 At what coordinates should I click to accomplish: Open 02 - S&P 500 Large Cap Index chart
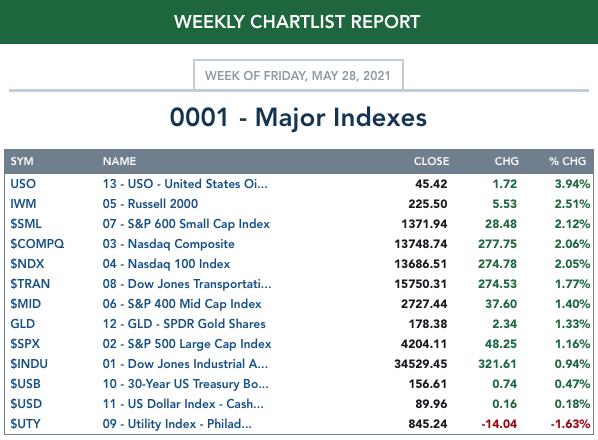[x=187, y=344]
